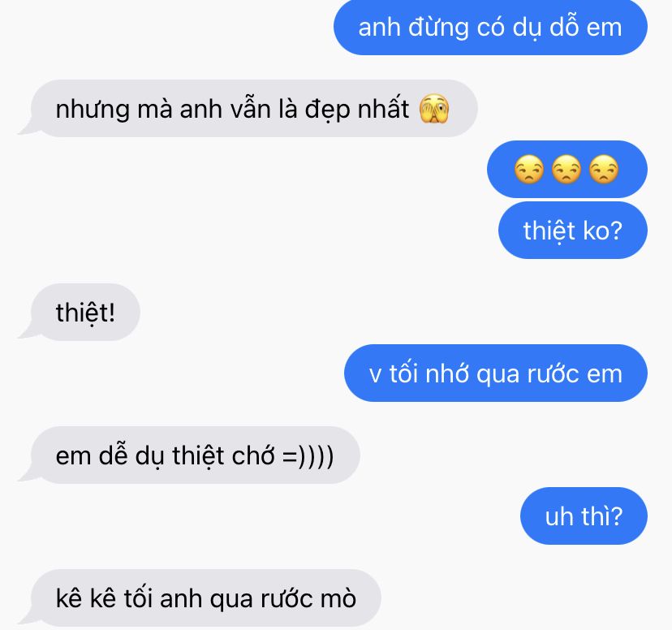
Task: Tap the gray "thiệt!" reply bubble
Action: (x=79, y=312)
